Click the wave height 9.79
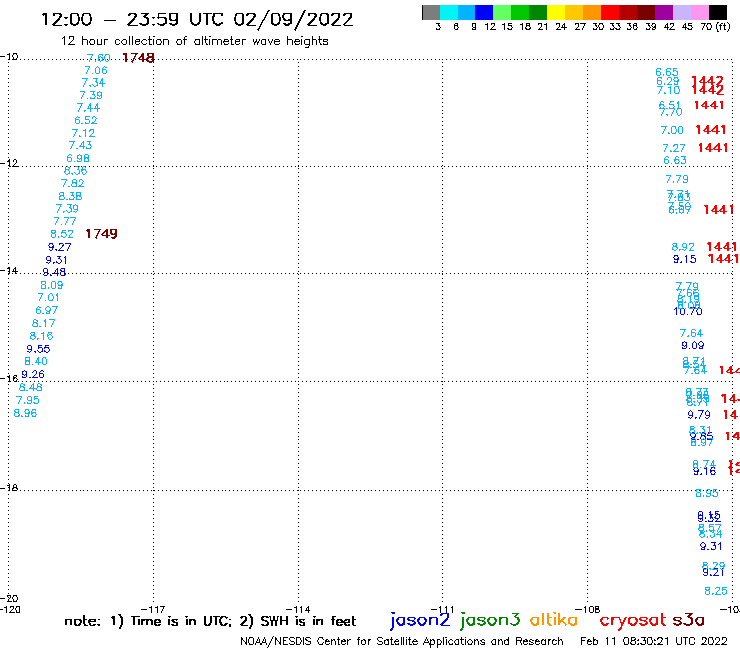 pos(699,415)
